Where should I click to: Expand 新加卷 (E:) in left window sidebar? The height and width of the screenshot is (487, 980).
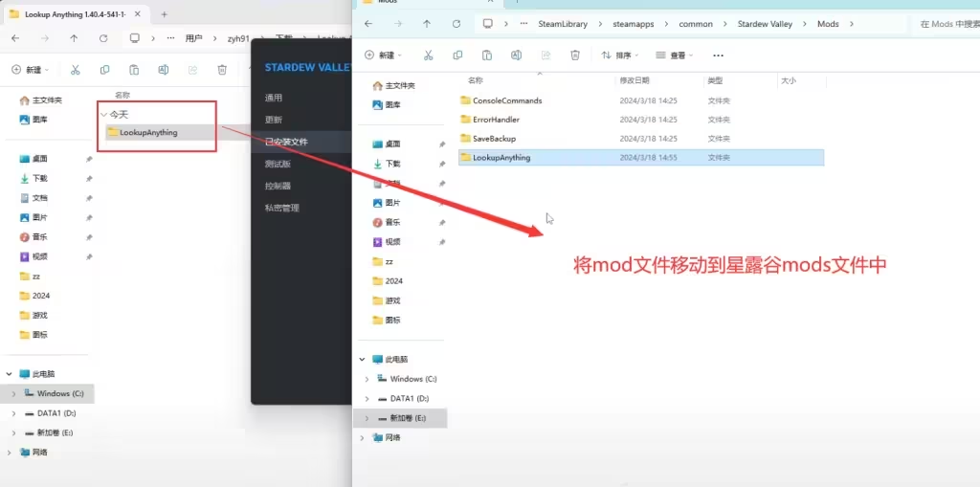[13, 432]
